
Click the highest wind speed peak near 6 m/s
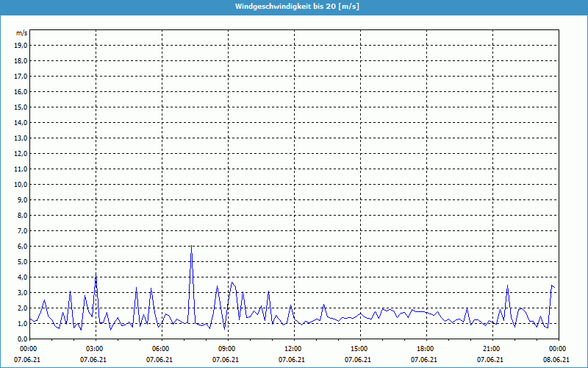191,247
